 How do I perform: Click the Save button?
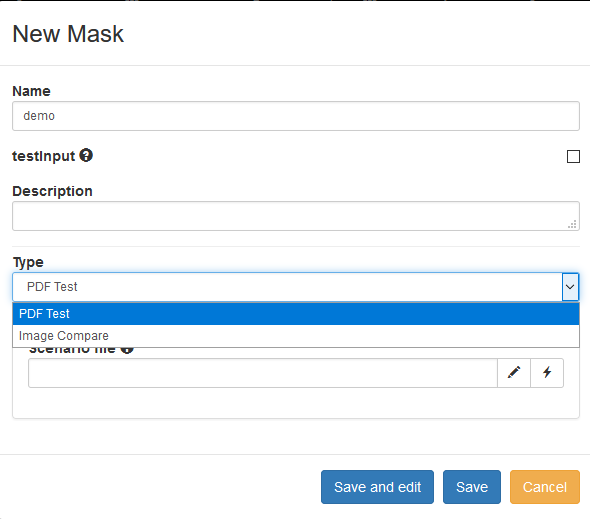(472, 487)
